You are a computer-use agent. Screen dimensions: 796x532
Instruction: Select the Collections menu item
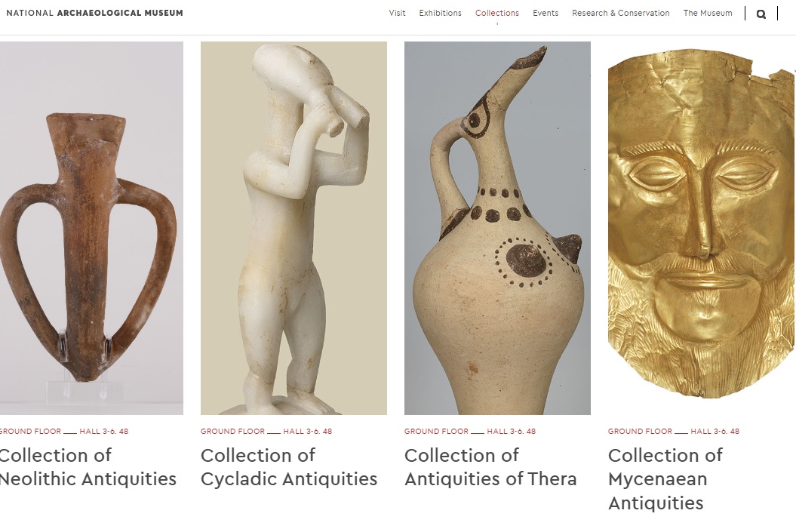point(497,13)
